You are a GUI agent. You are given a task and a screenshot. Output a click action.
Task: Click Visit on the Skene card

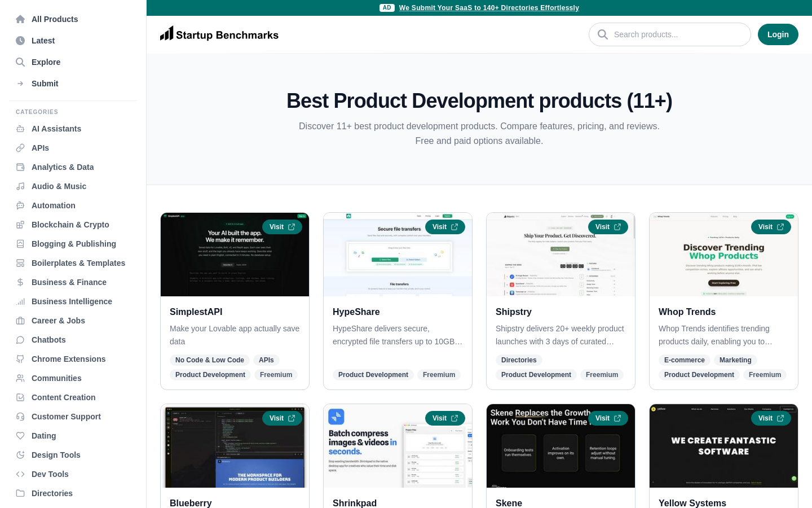(608, 418)
